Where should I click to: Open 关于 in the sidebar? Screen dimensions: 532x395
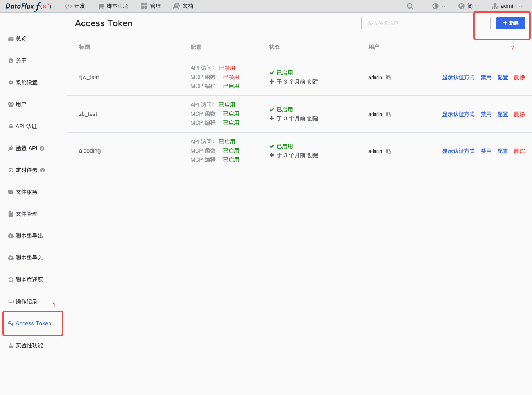point(18,61)
